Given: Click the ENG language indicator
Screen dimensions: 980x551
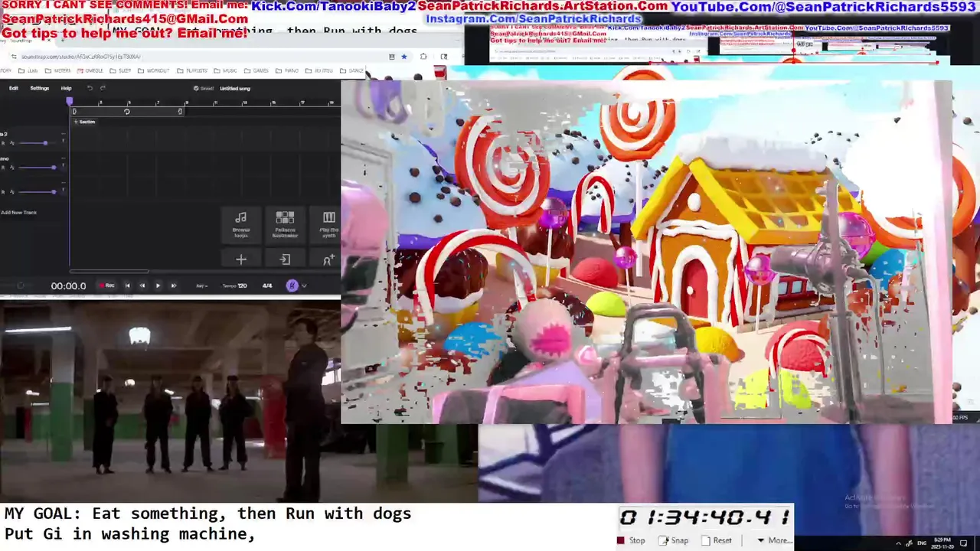Looking at the screenshot, I should (923, 543).
